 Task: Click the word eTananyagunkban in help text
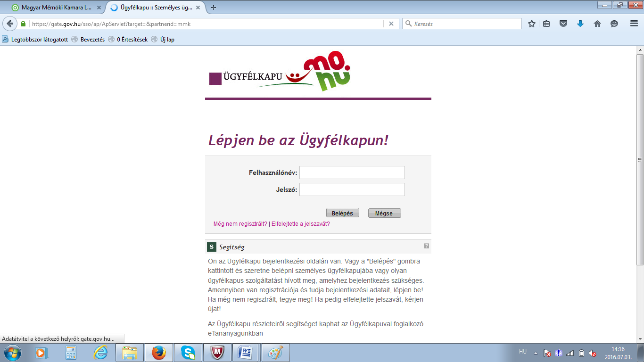(x=235, y=333)
